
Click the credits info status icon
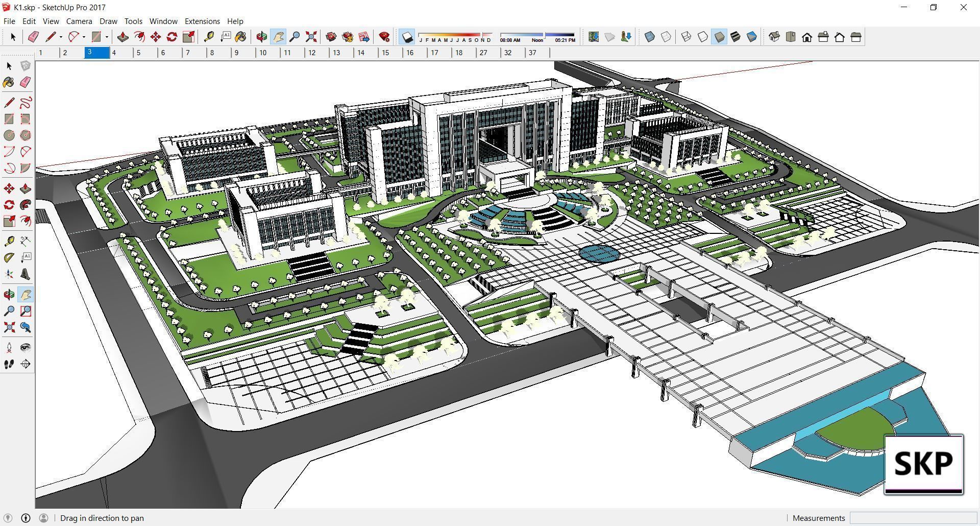26,518
